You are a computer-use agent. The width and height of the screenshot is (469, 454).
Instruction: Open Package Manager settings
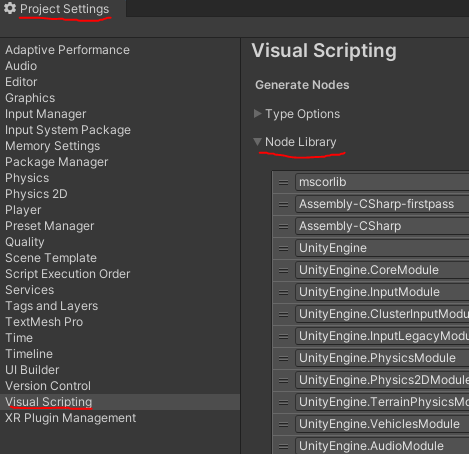(x=56, y=162)
